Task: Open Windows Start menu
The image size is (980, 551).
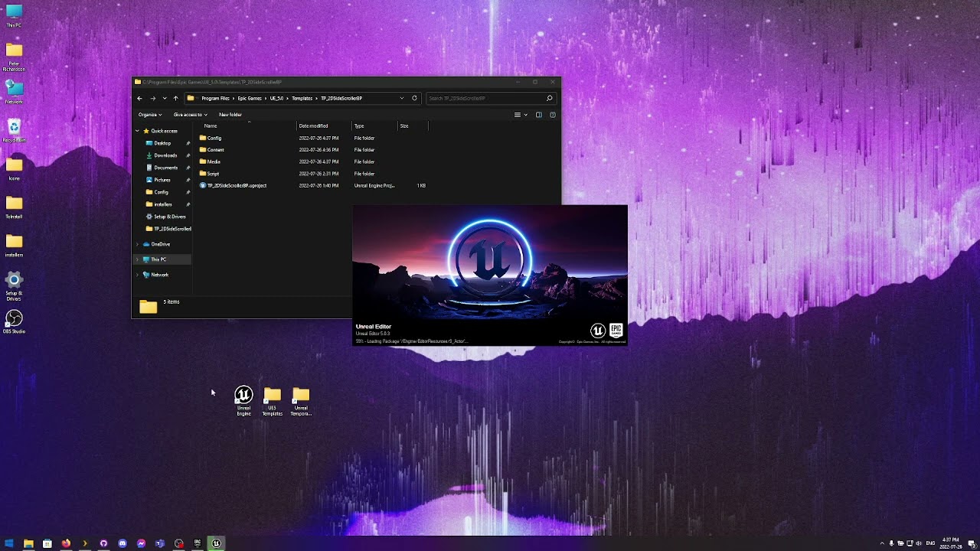Action: tap(9, 543)
